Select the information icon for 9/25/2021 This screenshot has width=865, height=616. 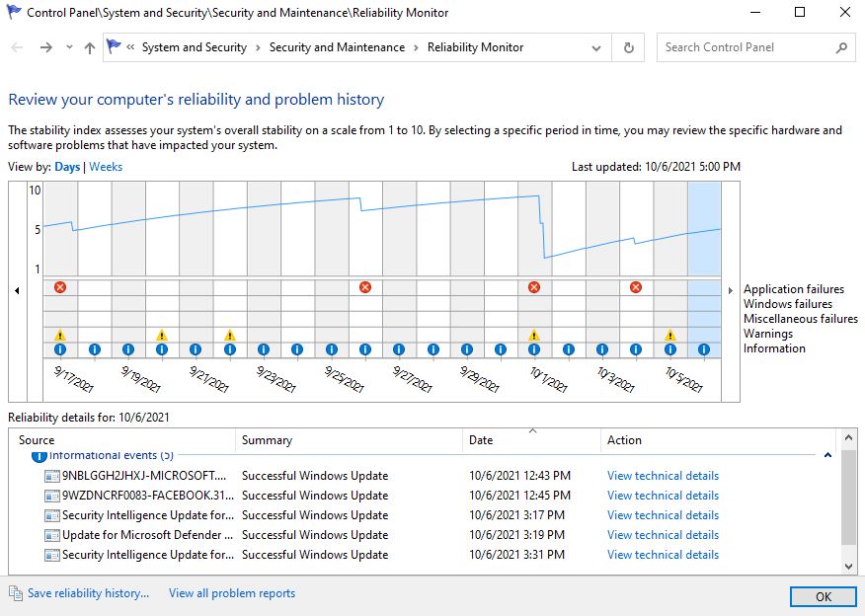tap(332, 349)
